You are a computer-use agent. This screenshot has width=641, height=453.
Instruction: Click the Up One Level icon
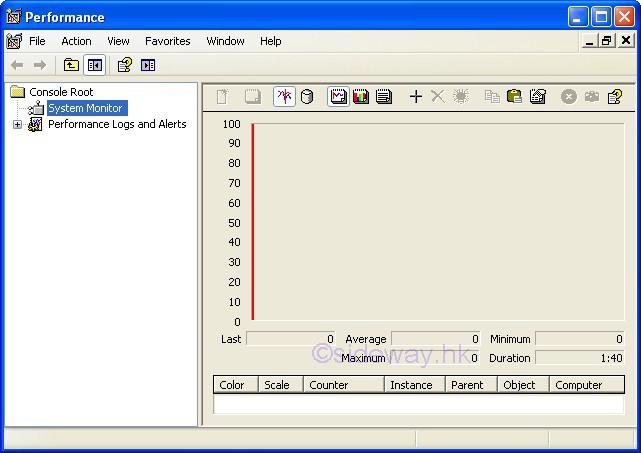[71, 65]
